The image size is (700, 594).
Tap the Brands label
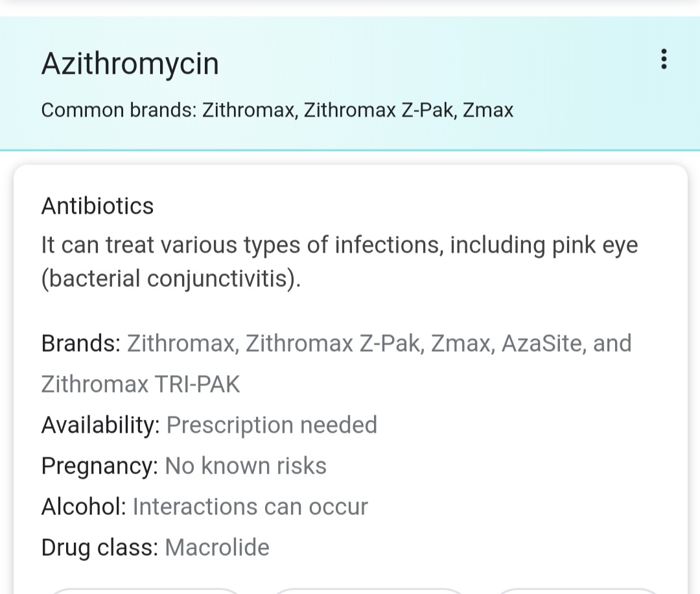80,343
